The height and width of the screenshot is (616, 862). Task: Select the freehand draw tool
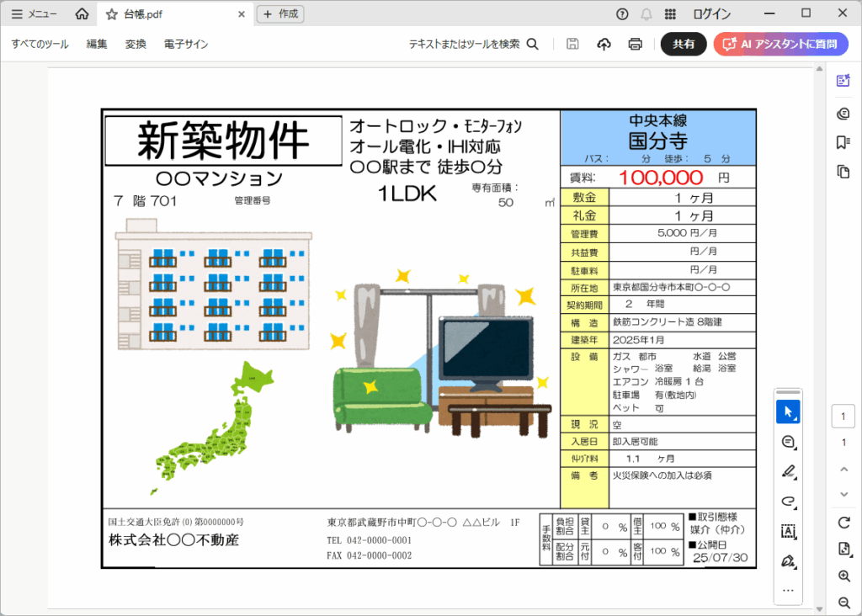(x=788, y=502)
